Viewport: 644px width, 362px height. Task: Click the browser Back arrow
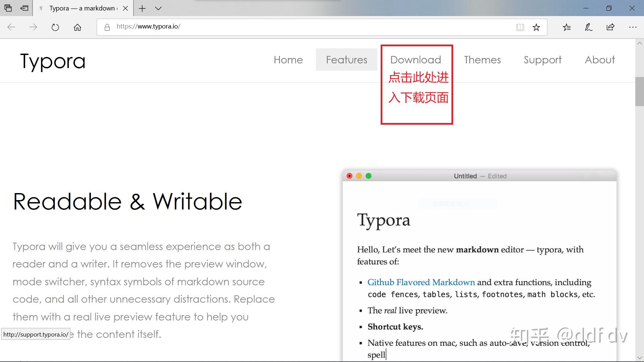click(11, 27)
